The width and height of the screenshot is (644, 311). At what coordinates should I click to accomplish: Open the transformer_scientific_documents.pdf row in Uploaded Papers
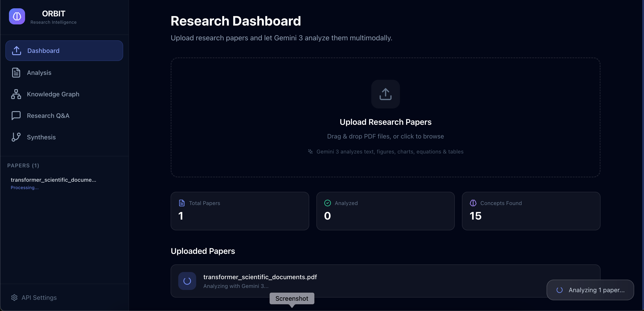point(385,281)
